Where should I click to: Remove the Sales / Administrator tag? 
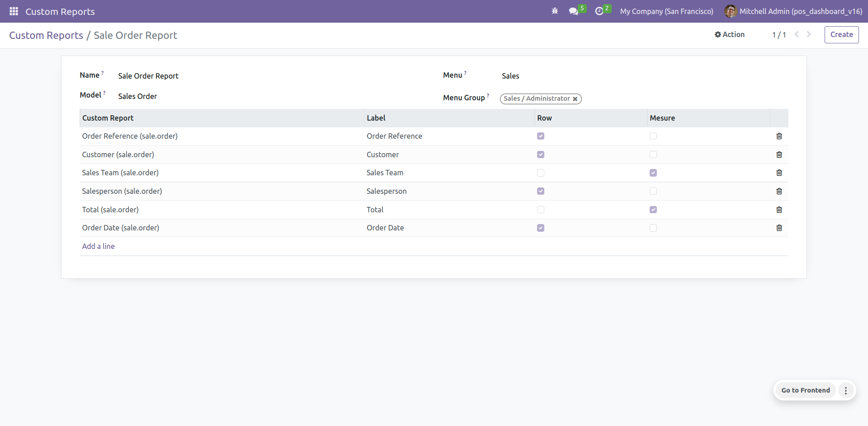click(x=575, y=99)
